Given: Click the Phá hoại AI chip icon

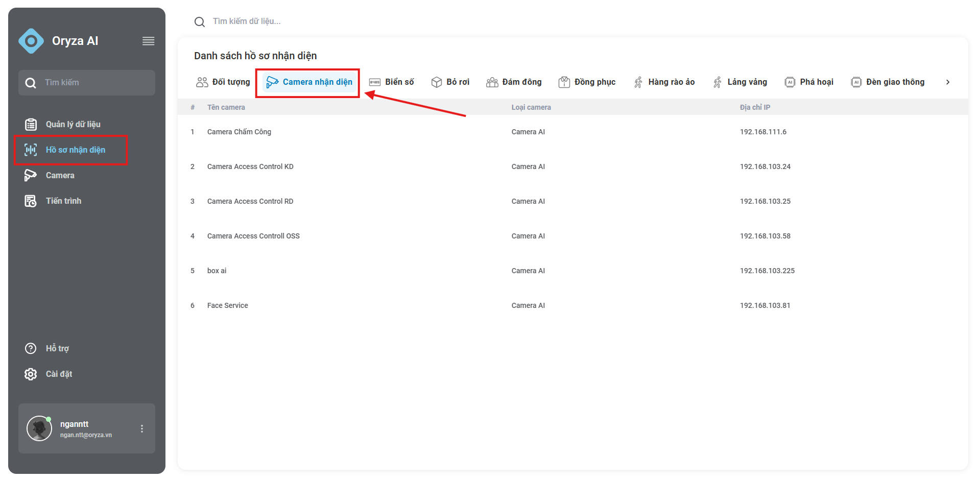Looking at the screenshot, I should point(790,82).
